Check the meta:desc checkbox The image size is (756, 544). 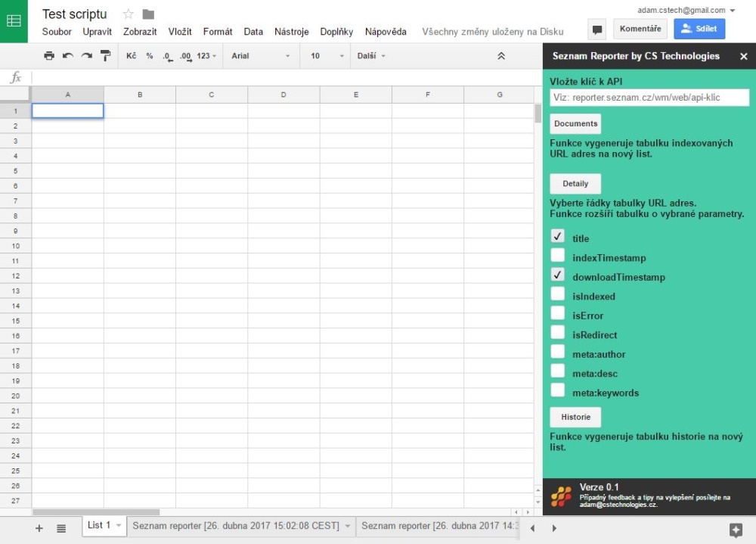(557, 371)
